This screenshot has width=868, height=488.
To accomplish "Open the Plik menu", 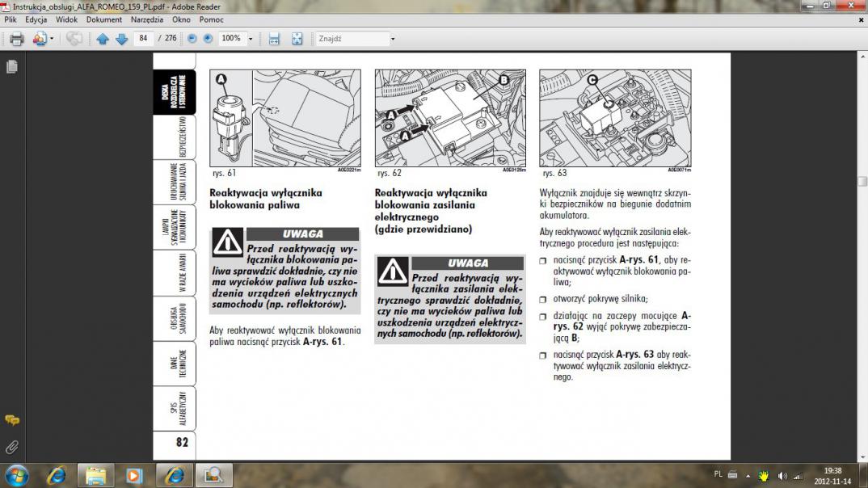I will 11,19.
